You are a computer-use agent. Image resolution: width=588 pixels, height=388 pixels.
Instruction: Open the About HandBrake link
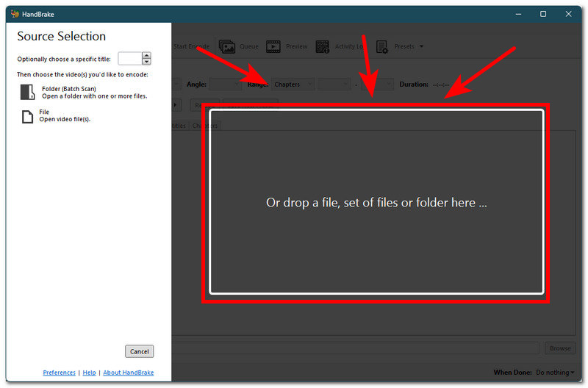point(128,373)
